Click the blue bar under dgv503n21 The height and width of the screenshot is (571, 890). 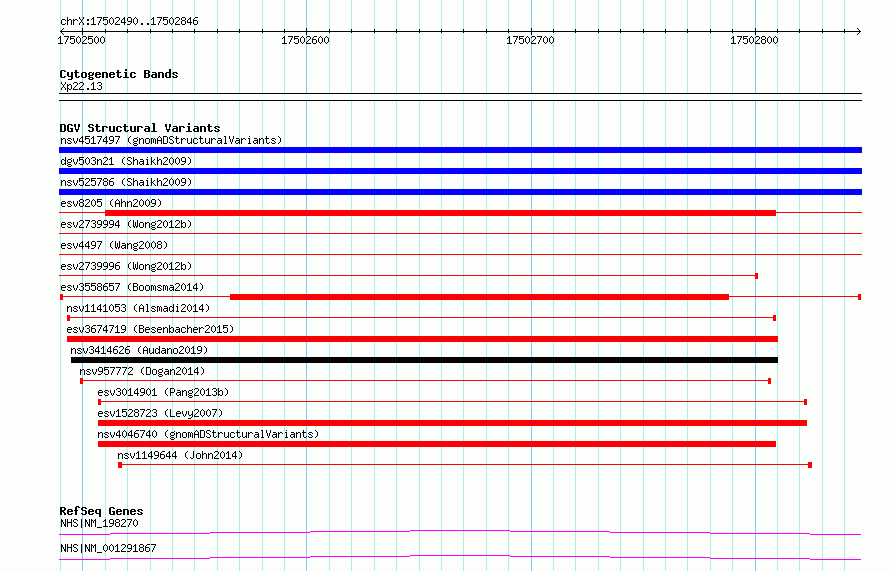click(x=460, y=171)
